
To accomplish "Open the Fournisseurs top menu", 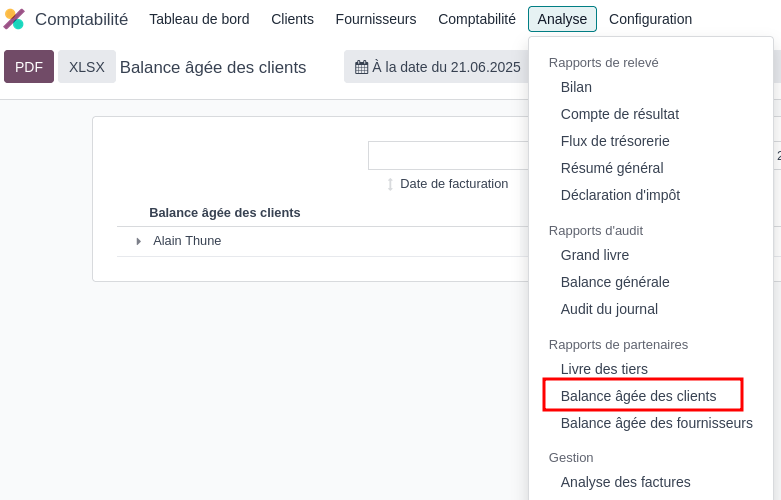I will pos(376,19).
